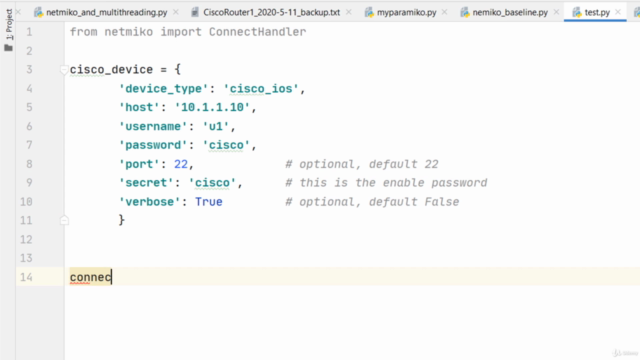Viewport: 640px width, 360px height.
Task: Click line number 1 in the gutter
Action: point(29,32)
